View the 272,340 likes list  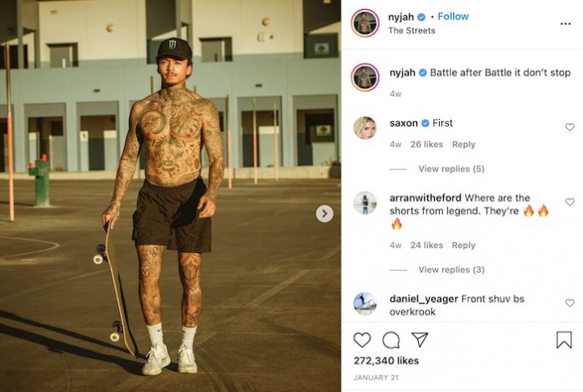pos(386,361)
